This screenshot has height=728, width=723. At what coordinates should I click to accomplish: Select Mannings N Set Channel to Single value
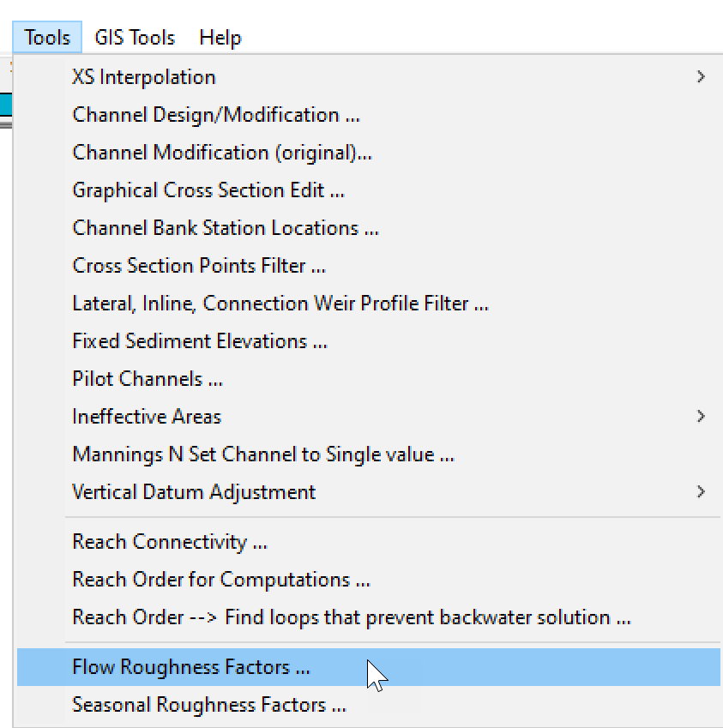[263, 454]
